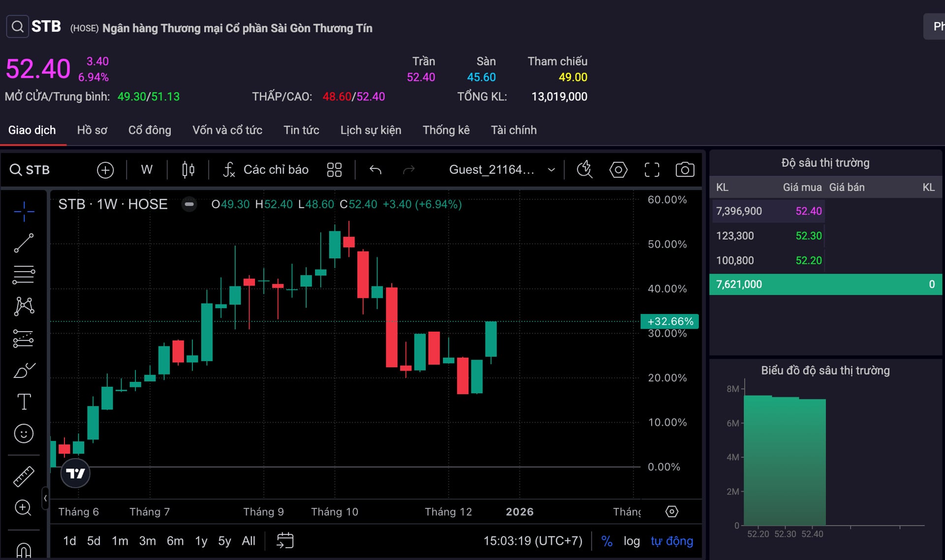Set the chart range to 6m
The width and height of the screenshot is (945, 560).
point(175,541)
